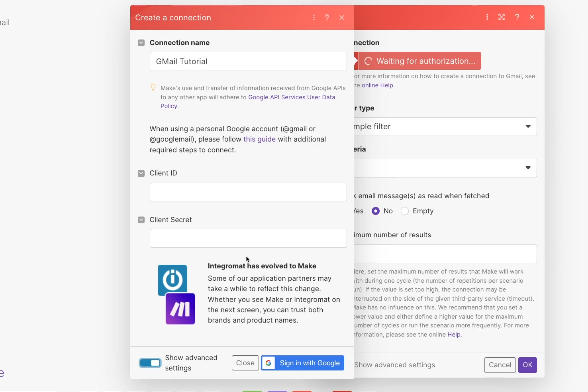The image size is (588, 392).
Task: Click Sign in with Google
Action: [x=303, y=363]
